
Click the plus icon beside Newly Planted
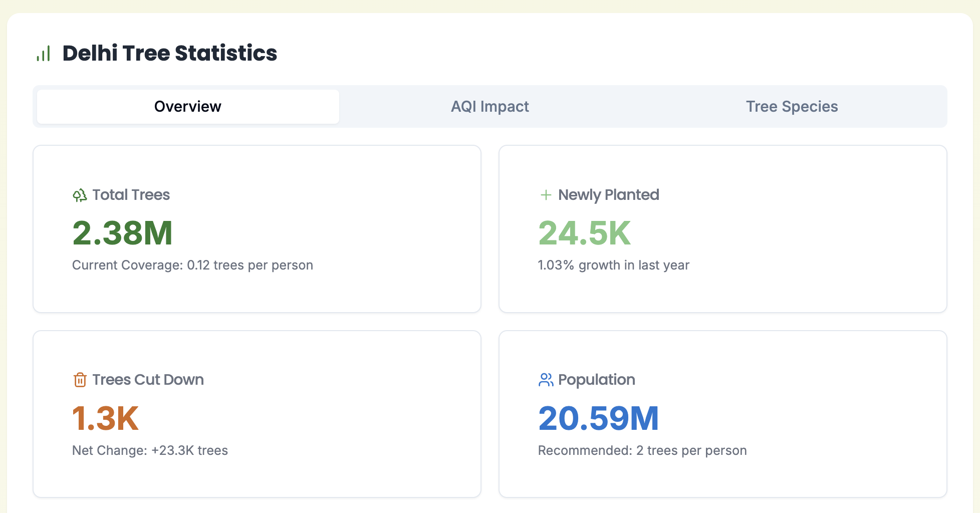[546, 195]
